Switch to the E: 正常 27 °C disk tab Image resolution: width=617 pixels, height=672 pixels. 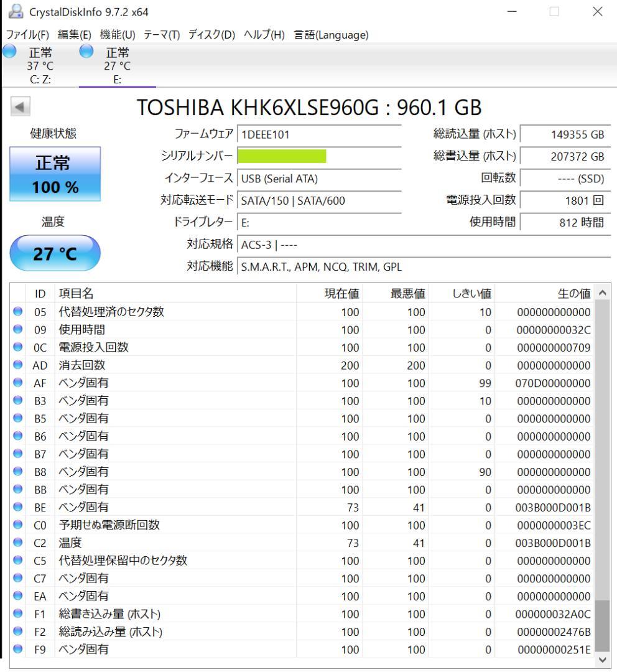click(x=117, y=65)
